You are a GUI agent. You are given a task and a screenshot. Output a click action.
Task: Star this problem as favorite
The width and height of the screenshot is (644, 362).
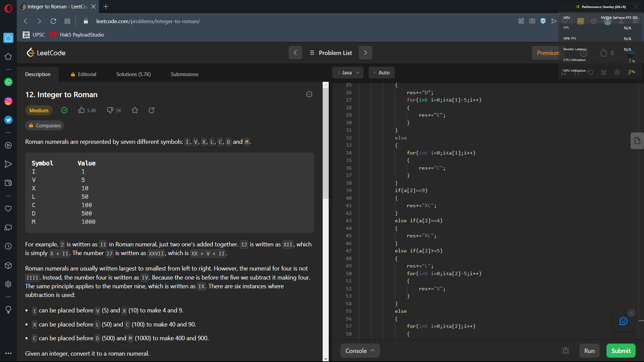[x=135, y=110]
